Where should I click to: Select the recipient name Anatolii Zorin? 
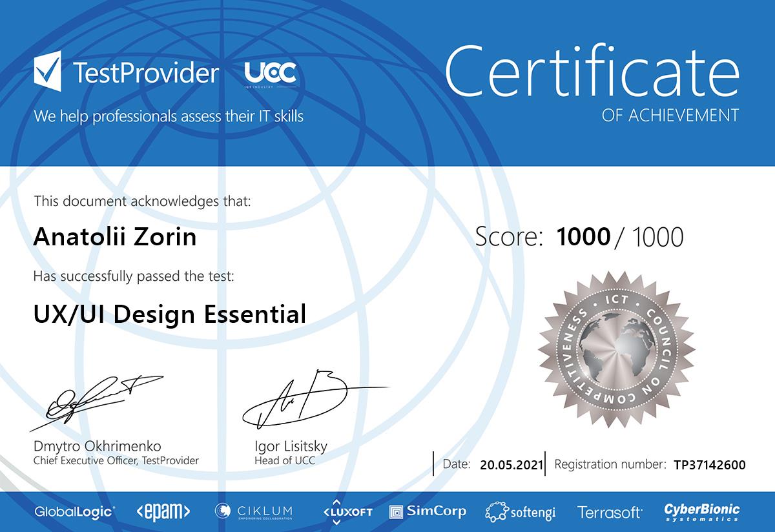(x=114, y=237)
